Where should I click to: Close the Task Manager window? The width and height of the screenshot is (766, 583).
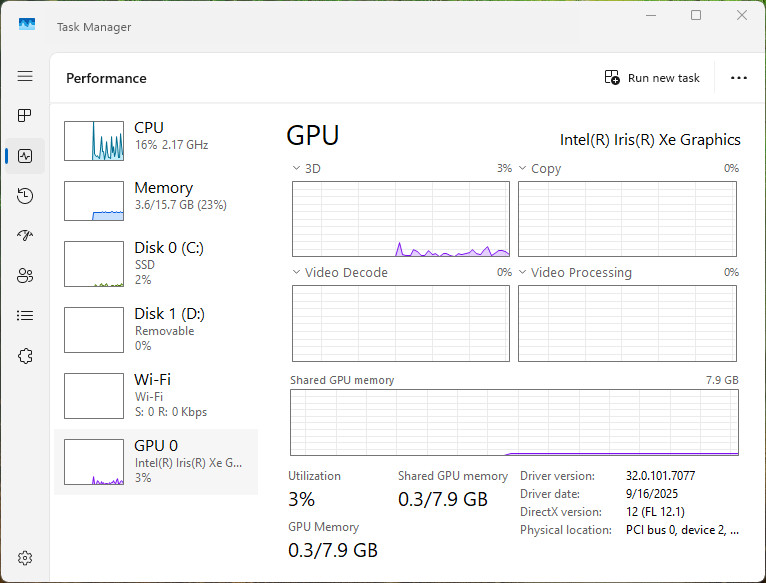742,15
